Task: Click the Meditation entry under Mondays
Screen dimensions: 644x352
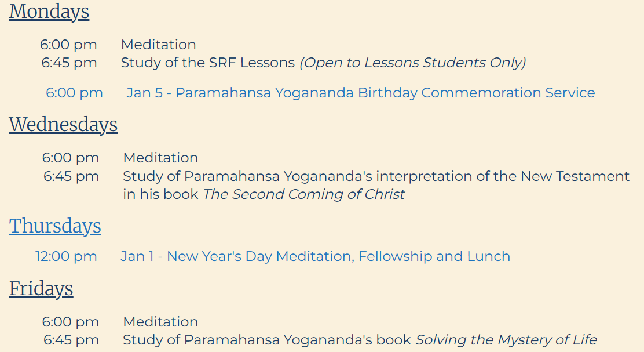Action: (158, 45)
